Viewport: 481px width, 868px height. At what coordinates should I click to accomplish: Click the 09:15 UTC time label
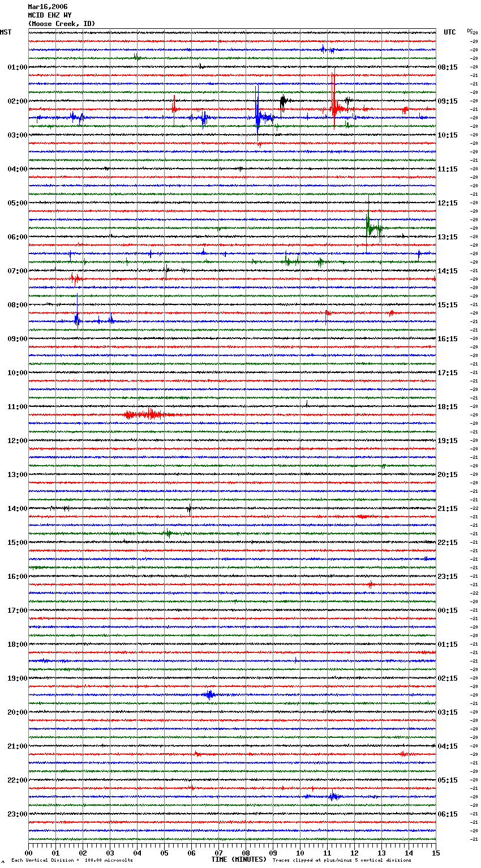pos(448,101)
